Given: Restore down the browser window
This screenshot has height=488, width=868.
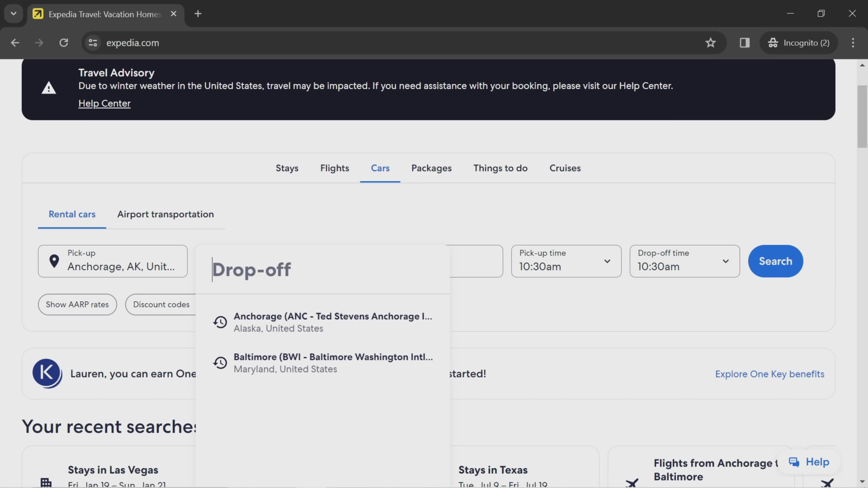Looking at the screenshot, I should pos(821,14).
